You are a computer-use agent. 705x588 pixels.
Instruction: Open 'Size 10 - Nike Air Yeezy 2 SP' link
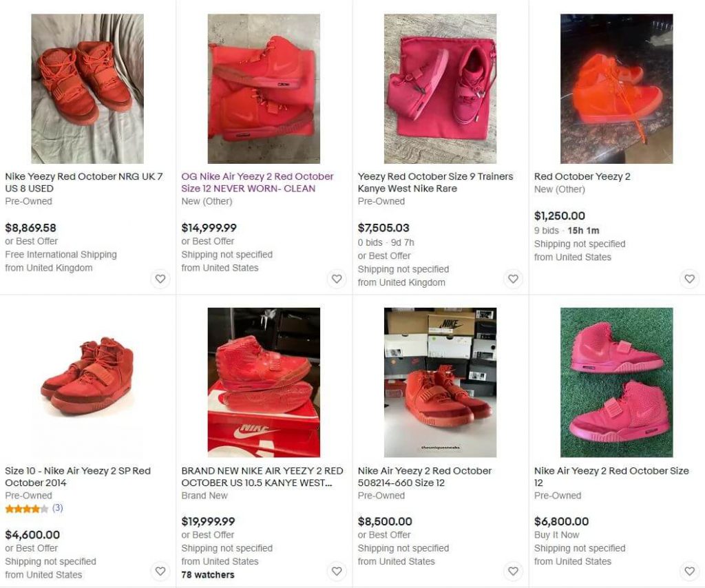pyautogui.click(x=78, y=476)
